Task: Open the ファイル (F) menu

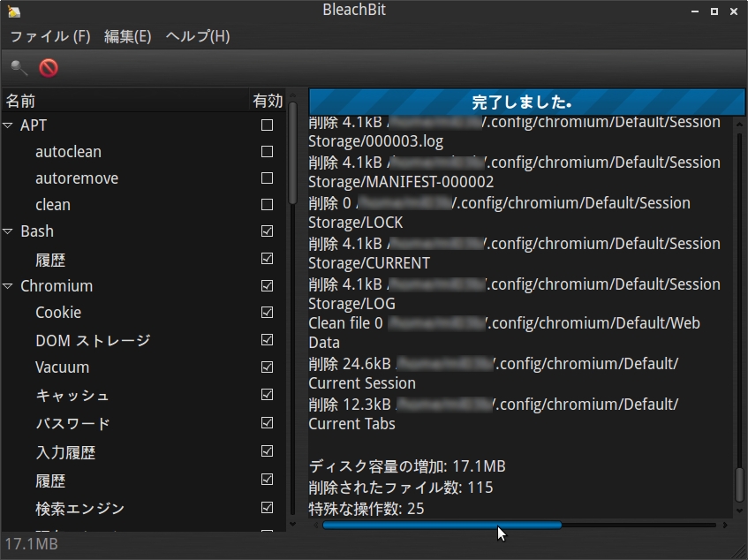Action: (50, 37)
